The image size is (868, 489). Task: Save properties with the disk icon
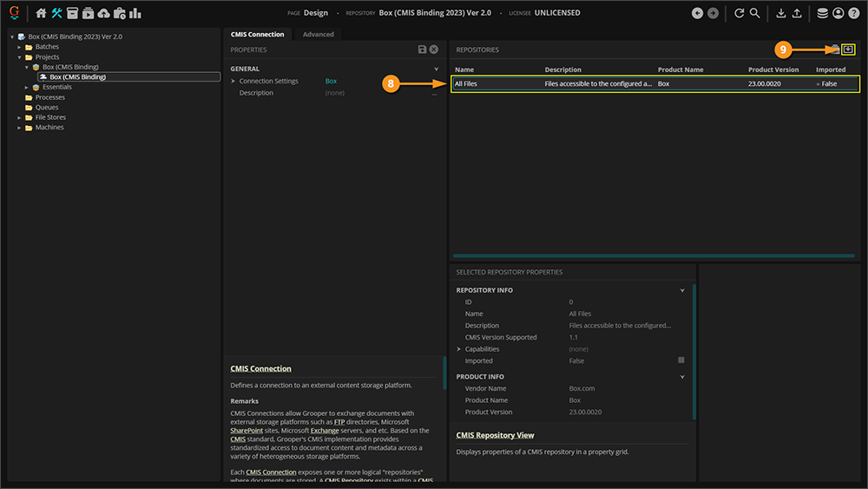422,50
